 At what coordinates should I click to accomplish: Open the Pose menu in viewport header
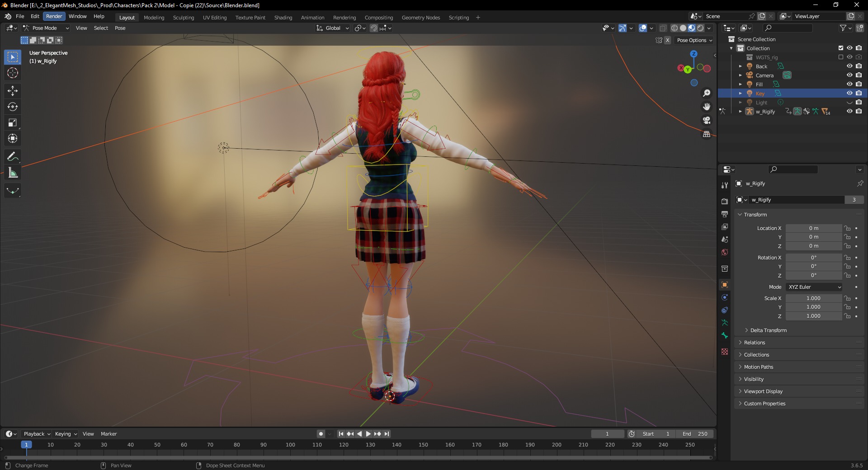coord(120,28)
